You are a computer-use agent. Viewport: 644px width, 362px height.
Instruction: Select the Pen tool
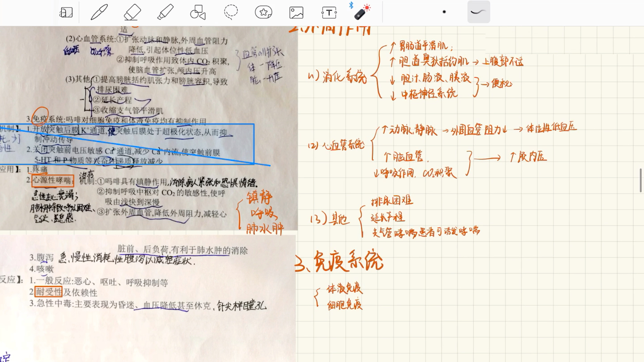coord(99,12)
